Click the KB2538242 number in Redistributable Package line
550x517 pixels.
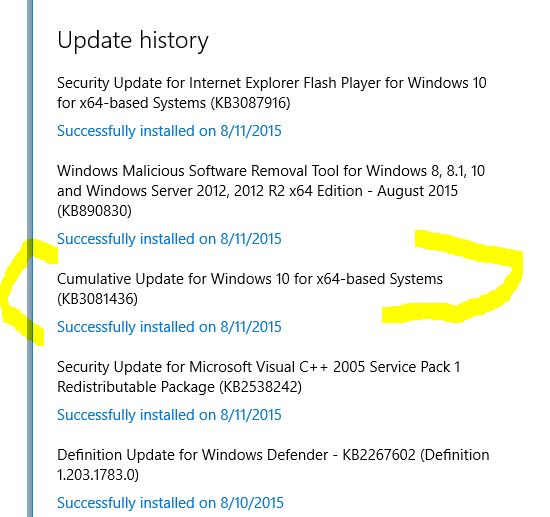click(x=261, y=387)
